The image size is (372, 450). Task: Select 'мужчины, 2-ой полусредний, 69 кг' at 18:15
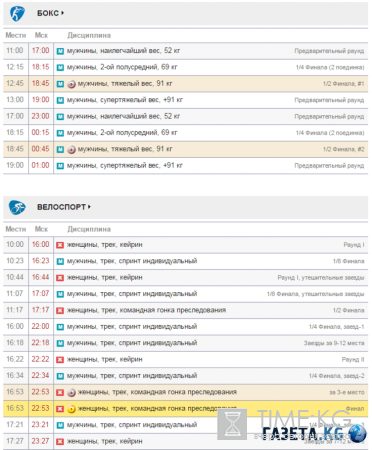click(x=122, y=67)
